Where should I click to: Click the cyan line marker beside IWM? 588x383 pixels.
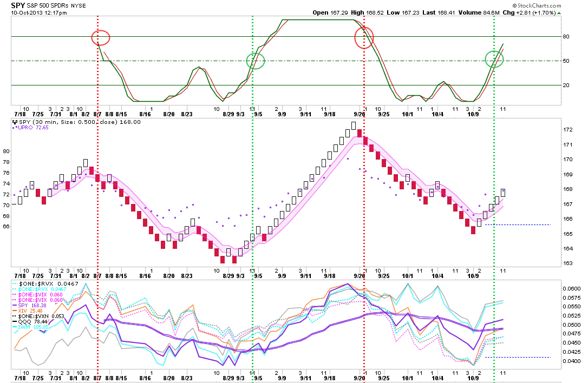15,327
